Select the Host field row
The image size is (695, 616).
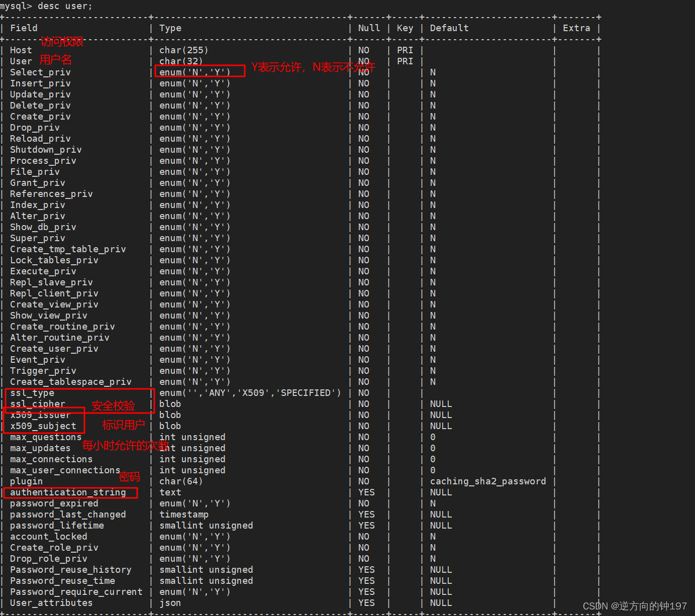21,50
